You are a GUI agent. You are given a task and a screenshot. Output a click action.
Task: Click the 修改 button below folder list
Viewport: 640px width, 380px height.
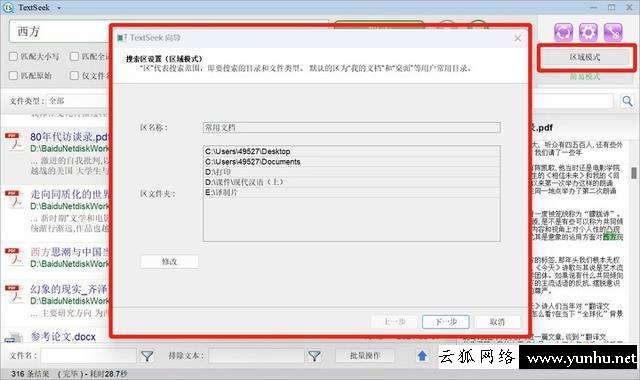pos(169,262)
